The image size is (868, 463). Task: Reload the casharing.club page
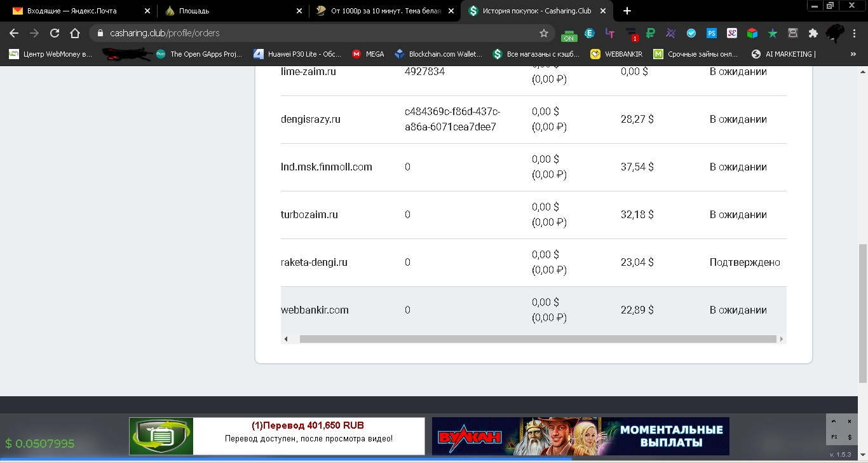click(x=55, y=33)
